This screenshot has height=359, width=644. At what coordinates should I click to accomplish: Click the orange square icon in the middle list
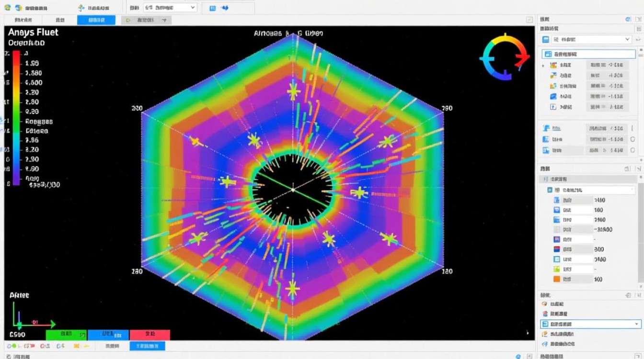(557, 279)
